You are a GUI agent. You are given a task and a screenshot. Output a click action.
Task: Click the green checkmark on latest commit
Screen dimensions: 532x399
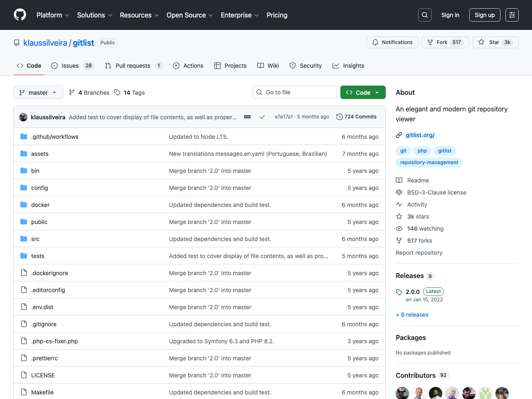[x=262, y=117]
